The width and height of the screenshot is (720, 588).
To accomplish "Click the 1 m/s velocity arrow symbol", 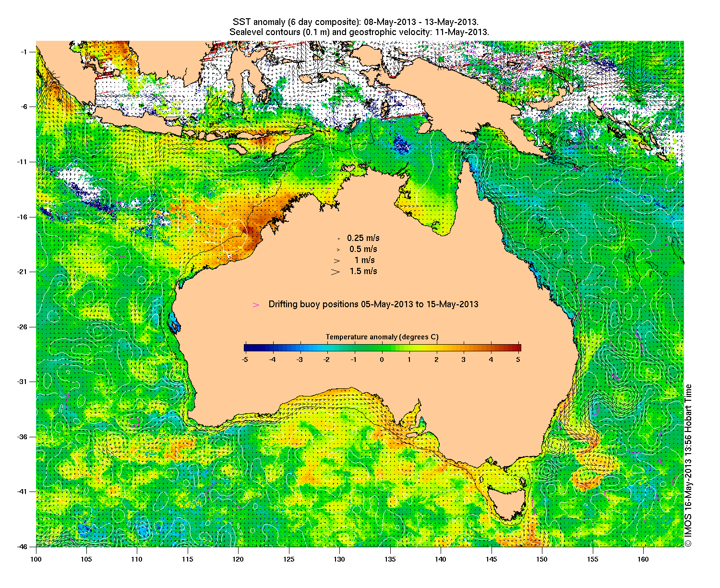I will click(x=337, y=261).
